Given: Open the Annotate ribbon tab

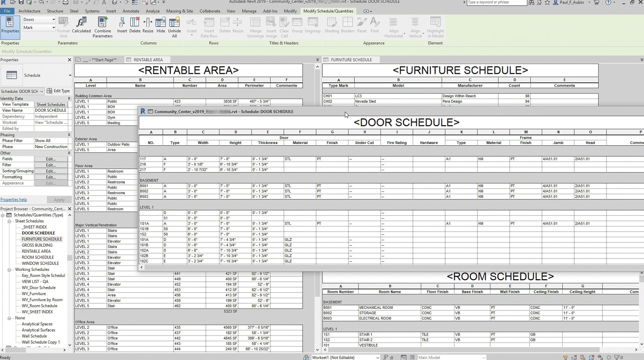Looking at the screenshot, I should tap(131, 11).
